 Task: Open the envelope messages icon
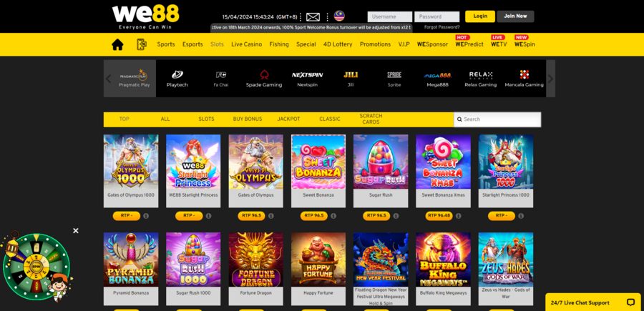[x=313, y=17]
